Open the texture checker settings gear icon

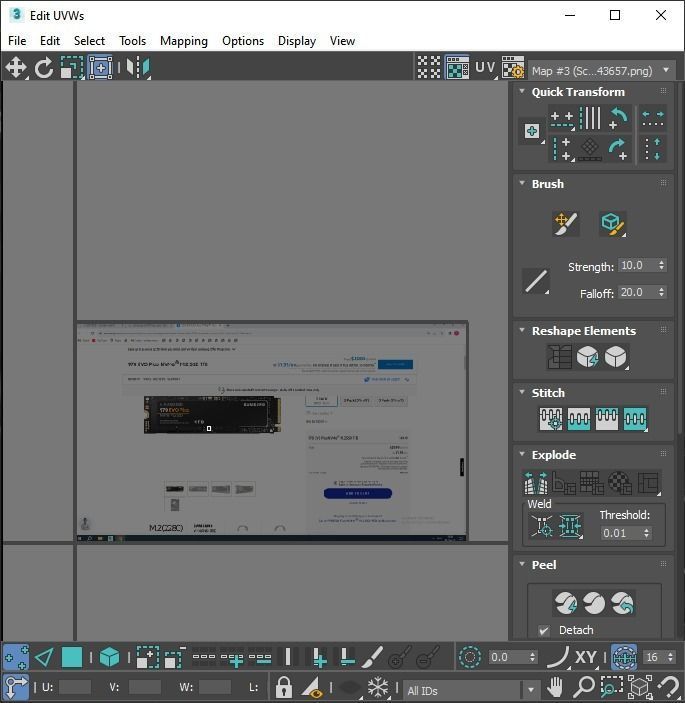512,68
